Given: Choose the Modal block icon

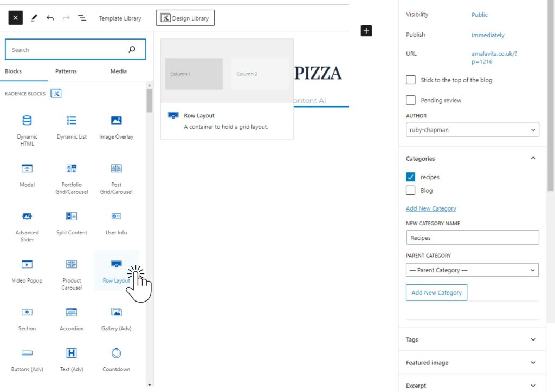Looking at the screenshot, I should [27, 168].
